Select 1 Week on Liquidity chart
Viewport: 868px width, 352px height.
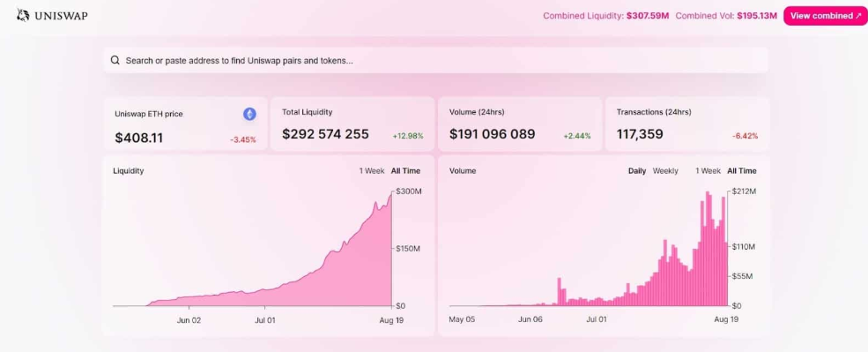[372, 171]
